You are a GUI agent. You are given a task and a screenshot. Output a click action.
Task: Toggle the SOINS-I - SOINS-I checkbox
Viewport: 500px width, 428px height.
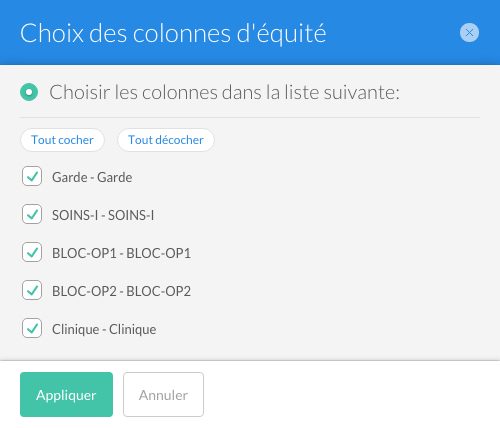click(32, 214)
